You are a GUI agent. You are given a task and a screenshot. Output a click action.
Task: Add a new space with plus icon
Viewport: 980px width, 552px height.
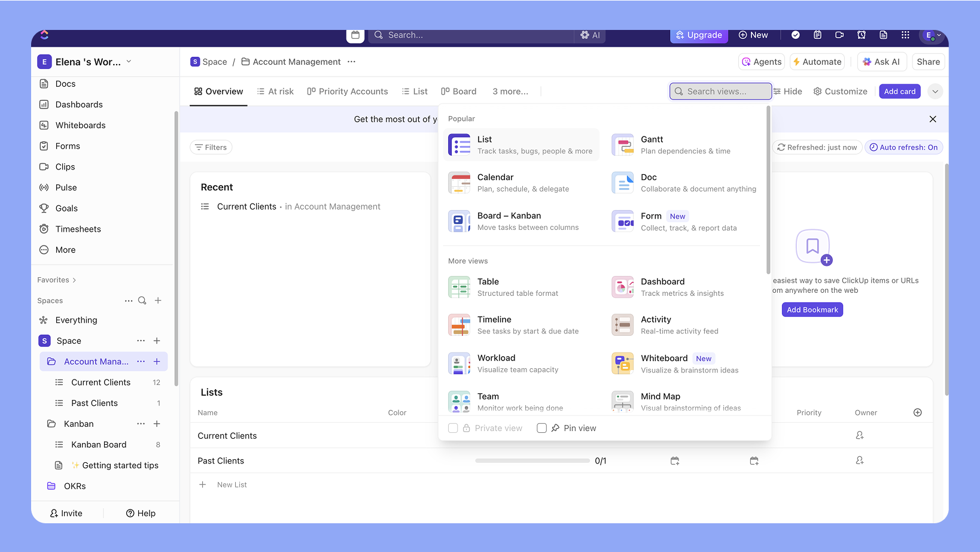click(158, 301)
